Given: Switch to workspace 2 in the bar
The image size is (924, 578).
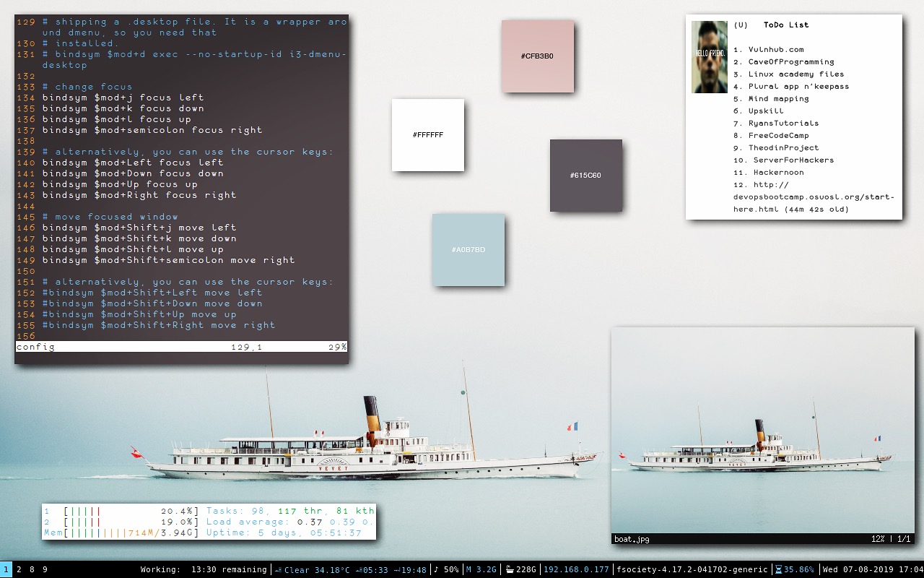Looking at the screenshot, I should pyautogui.click(x=19, y=569).
